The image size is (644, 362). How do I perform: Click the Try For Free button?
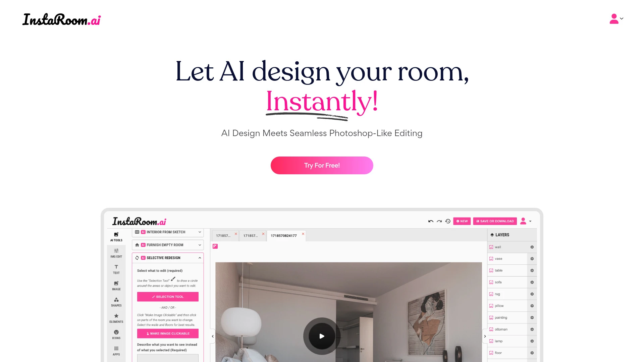tap(322, 165)
